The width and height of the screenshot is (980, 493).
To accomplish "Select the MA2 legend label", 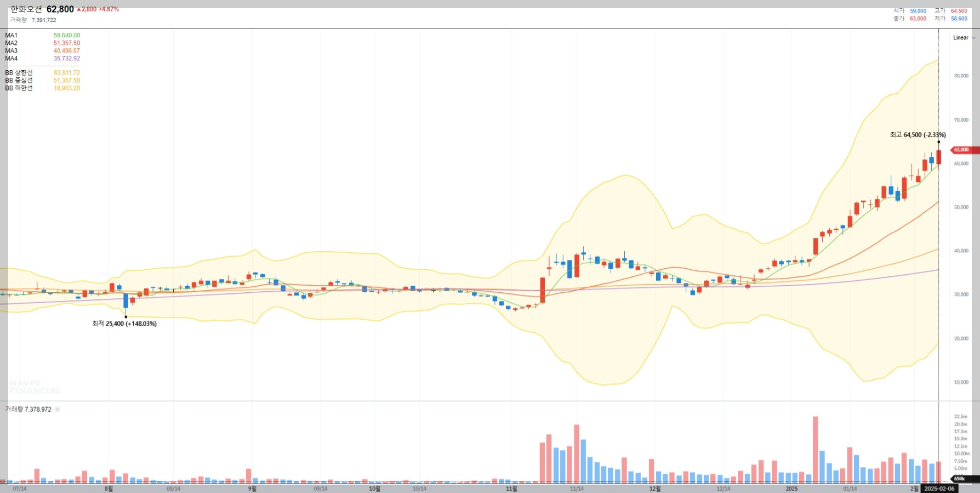I will [12, 43].
